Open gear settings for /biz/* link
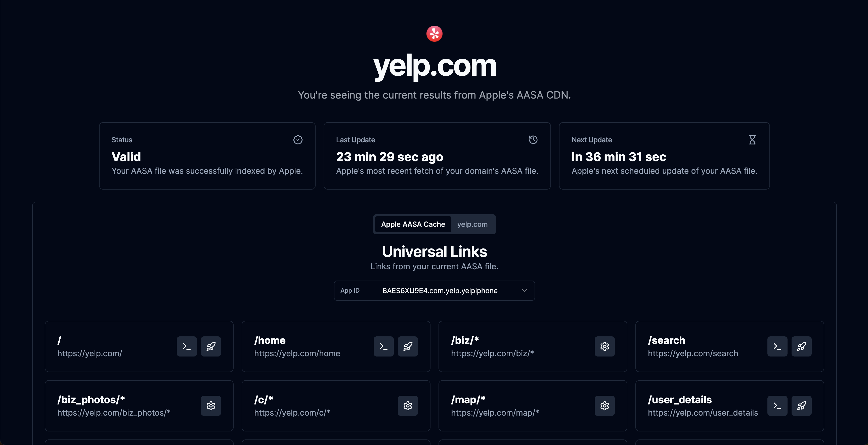This screenshot has height=445, width=868. [x=604, y=346]
